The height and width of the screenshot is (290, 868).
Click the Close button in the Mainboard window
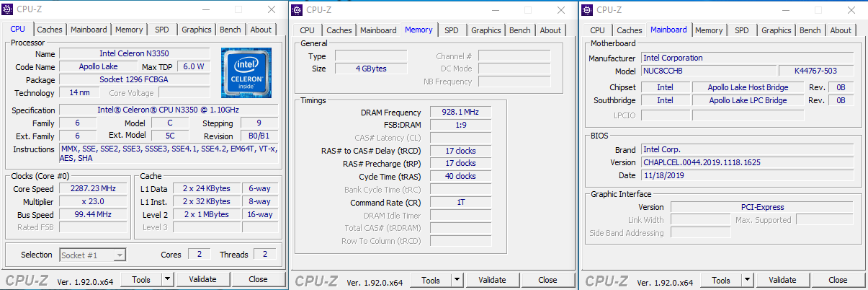pos(838,280)
